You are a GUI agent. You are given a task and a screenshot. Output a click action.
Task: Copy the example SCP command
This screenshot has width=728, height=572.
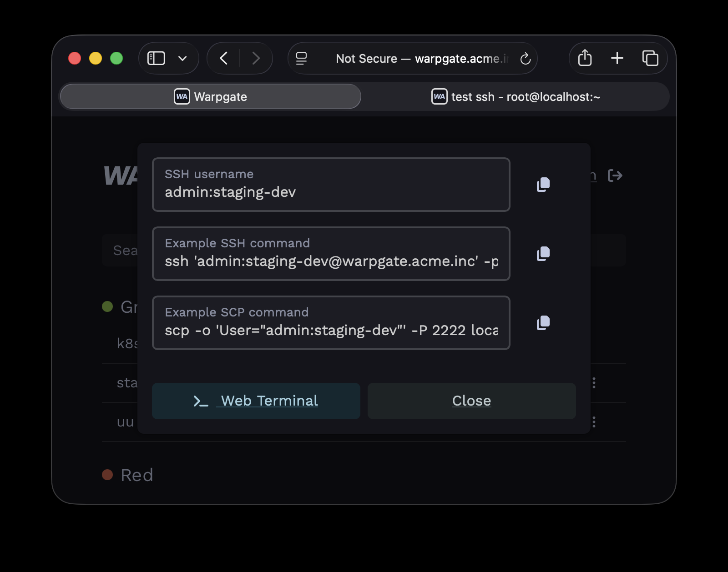(x=543, y=323)
